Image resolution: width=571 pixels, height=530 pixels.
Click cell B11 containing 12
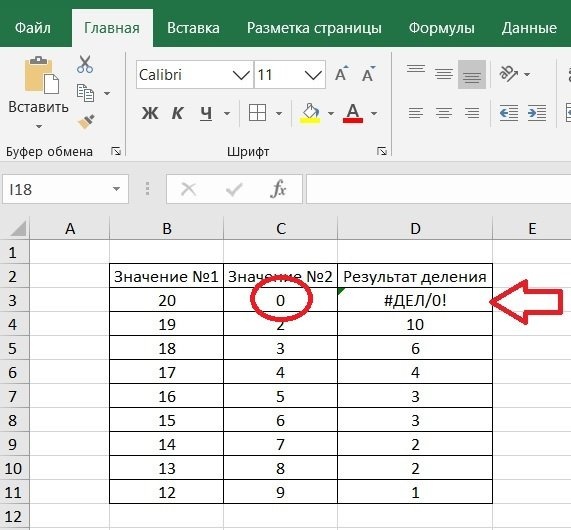click(x=166, y=492)
